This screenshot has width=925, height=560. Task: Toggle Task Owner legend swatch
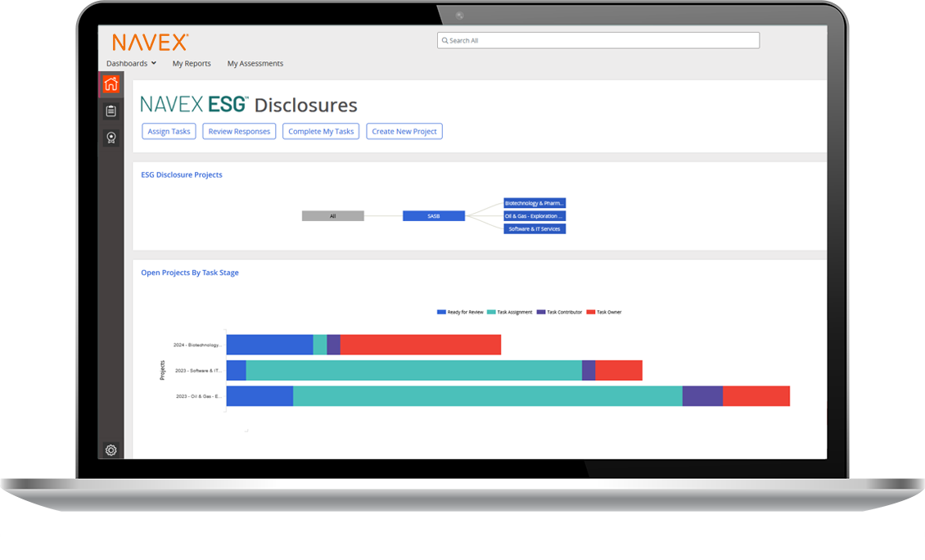[590, 312]
